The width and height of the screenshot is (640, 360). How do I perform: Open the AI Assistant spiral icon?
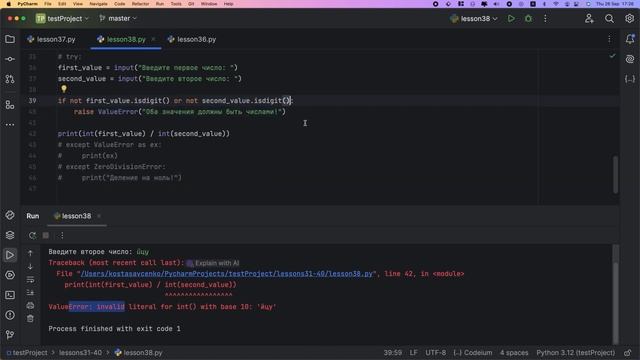630,59
